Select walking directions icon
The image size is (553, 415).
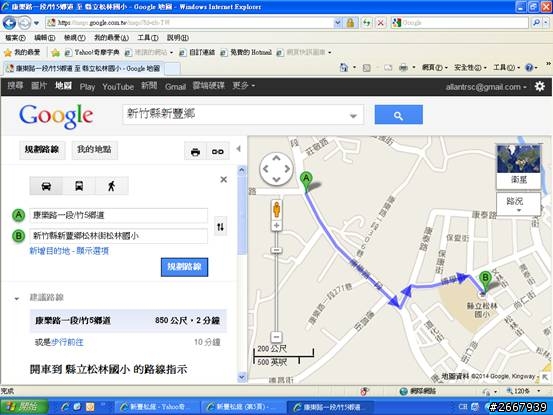111,186
